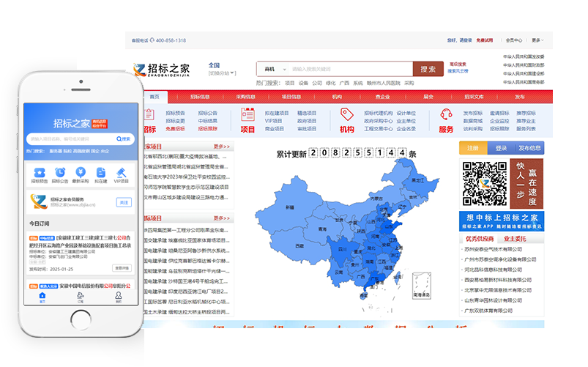Click the 中标结果 sub-link
The height and width of the screenshot is (367, 588).
click(207, 121)
